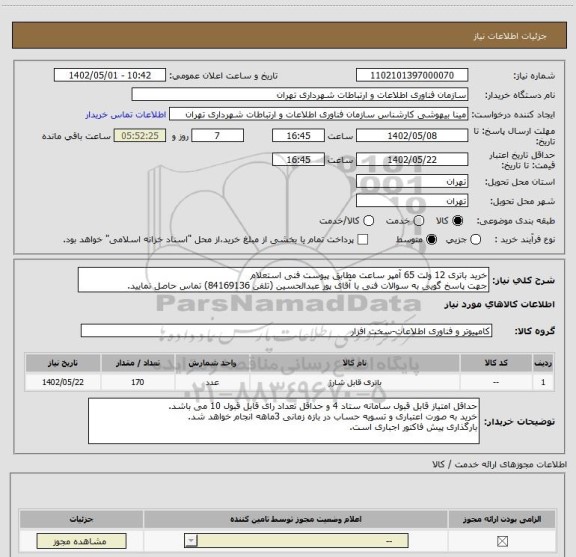Click the اطلاعات مجوزهای ارائه خدمت / کالا heading
The height and width of the screenshot is (557, 576).
[x=500, y=464]
